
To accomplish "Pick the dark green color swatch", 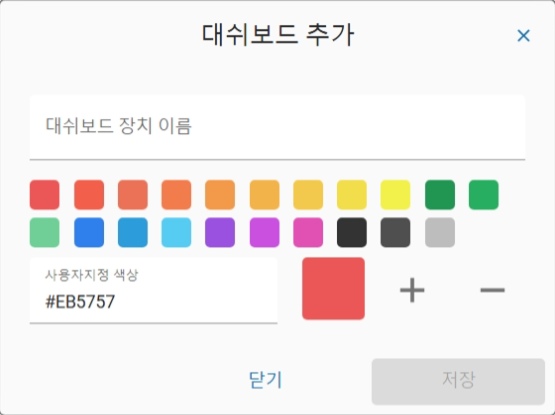I will click(440, 195).
